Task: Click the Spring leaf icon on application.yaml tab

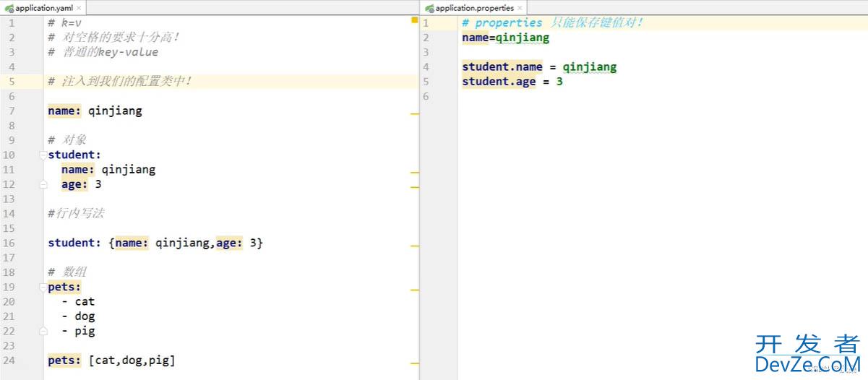Action: pos(8,8)
